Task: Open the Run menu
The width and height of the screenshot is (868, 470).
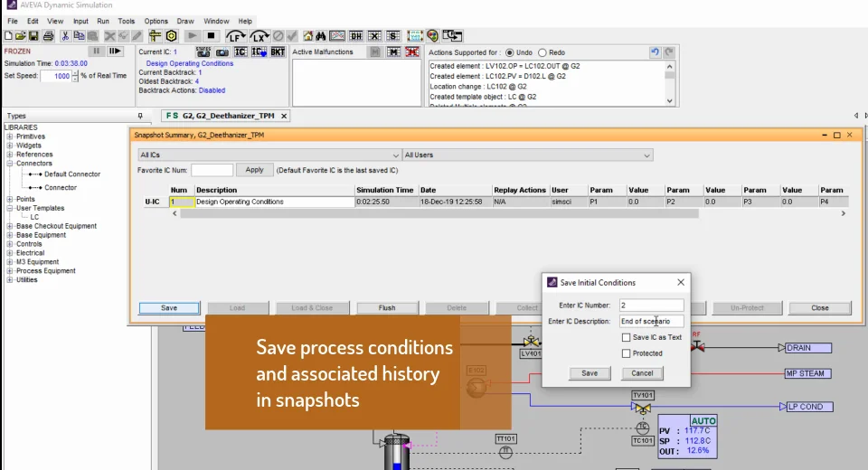Action: [x=103, y=21]
